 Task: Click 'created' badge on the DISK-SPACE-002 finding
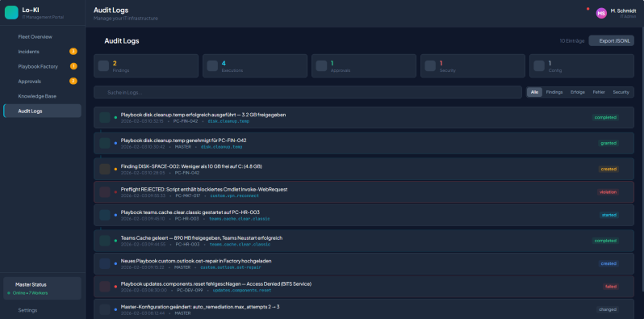pyautogui.click(x=608, y=169)
